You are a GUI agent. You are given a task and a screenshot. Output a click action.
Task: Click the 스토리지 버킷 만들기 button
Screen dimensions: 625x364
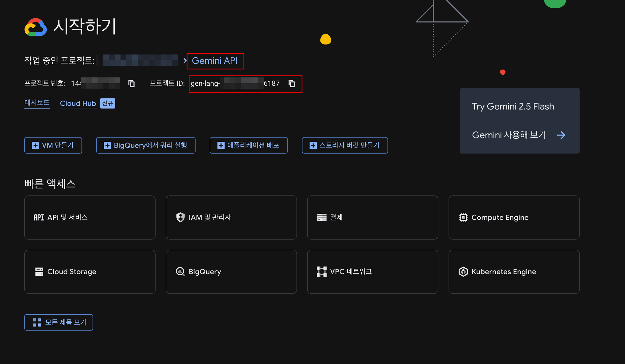(345, 145)
